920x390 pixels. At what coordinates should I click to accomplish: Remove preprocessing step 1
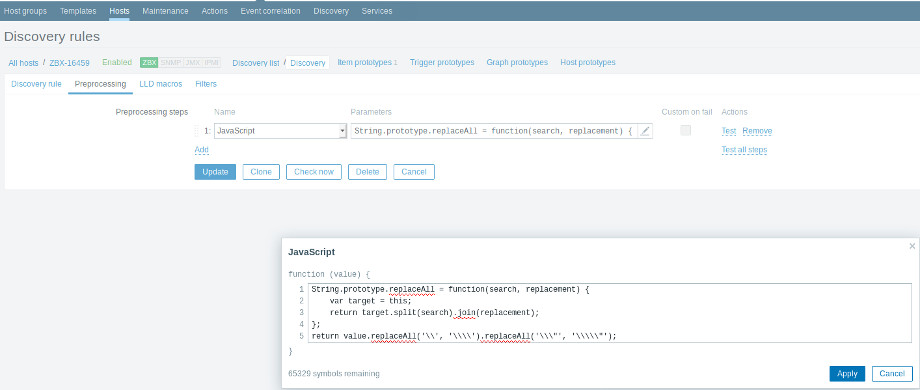point(757,131)
